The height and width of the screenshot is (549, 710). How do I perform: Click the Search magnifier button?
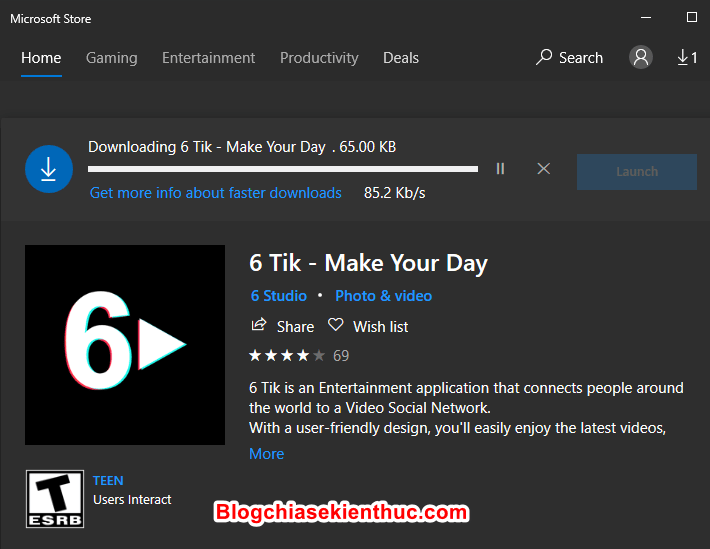569,58
